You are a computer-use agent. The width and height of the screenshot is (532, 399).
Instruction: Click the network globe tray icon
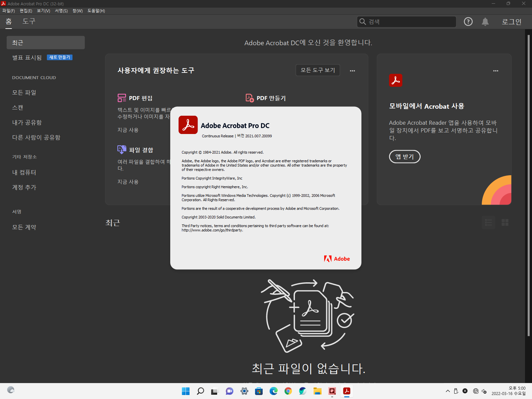click(476, 391)
